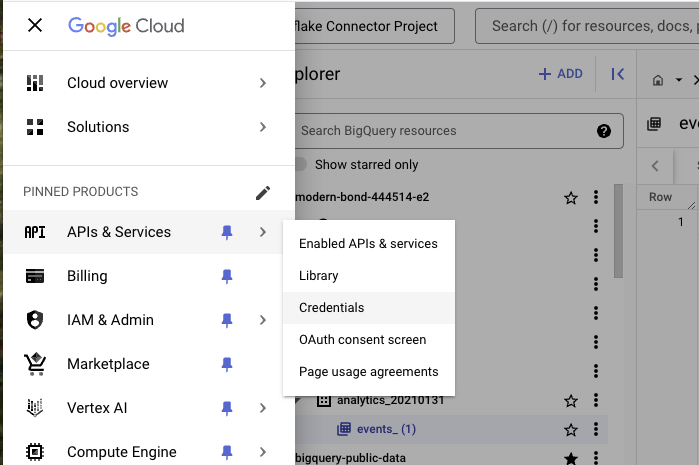
Task: Select Credentials from the submenu
Action: [x=332, y=308]
